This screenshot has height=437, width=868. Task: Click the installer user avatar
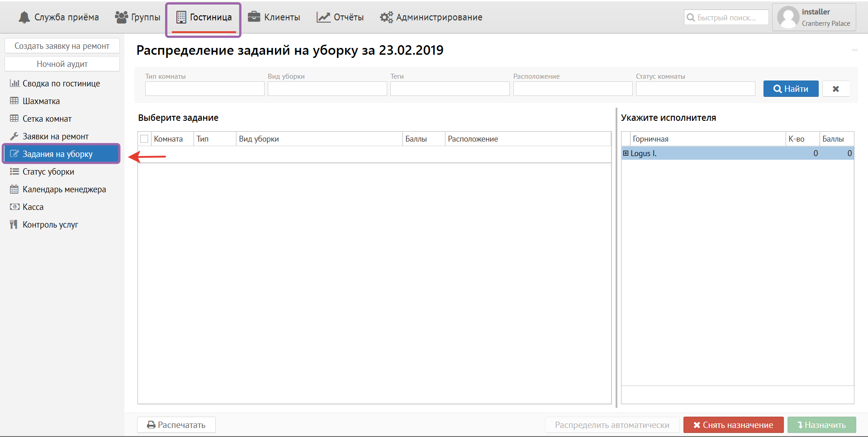tap(787, 18)
